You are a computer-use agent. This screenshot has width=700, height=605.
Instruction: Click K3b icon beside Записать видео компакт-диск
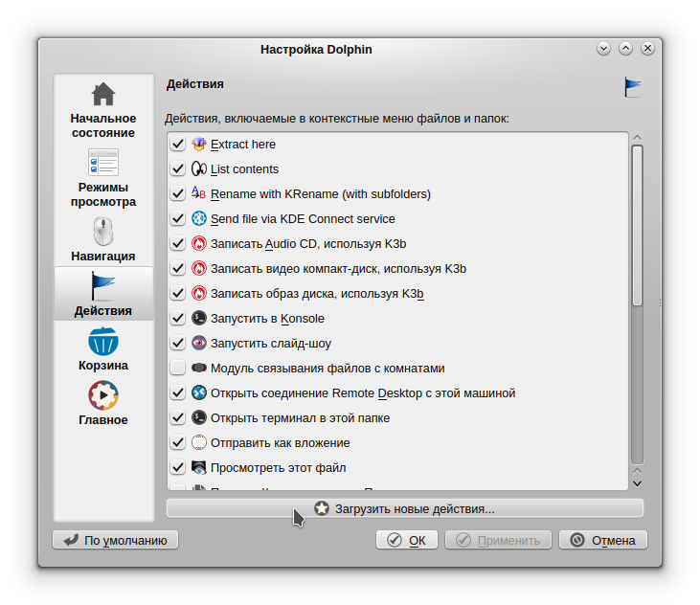click(198, 269)
